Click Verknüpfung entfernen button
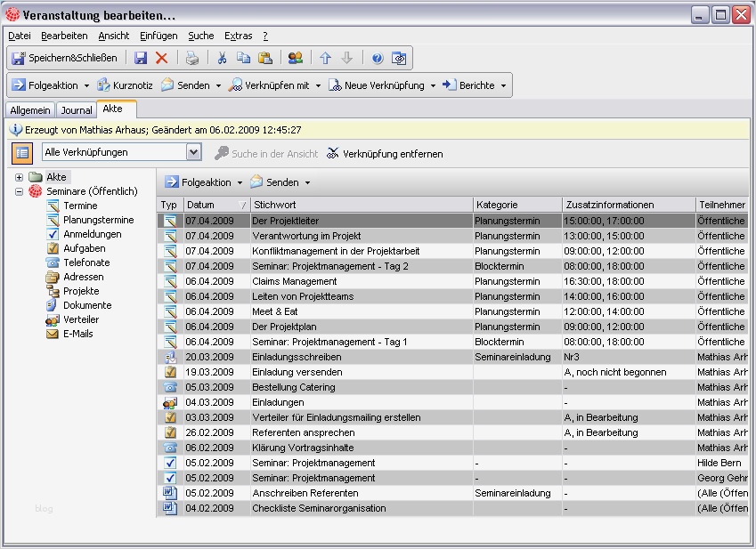756x549 pixels. point(384,154)
